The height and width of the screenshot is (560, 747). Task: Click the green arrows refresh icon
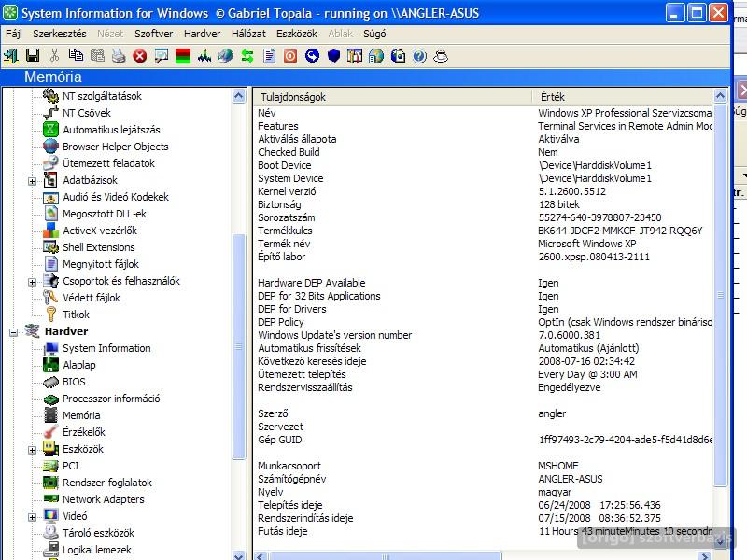tap(247, 56)
